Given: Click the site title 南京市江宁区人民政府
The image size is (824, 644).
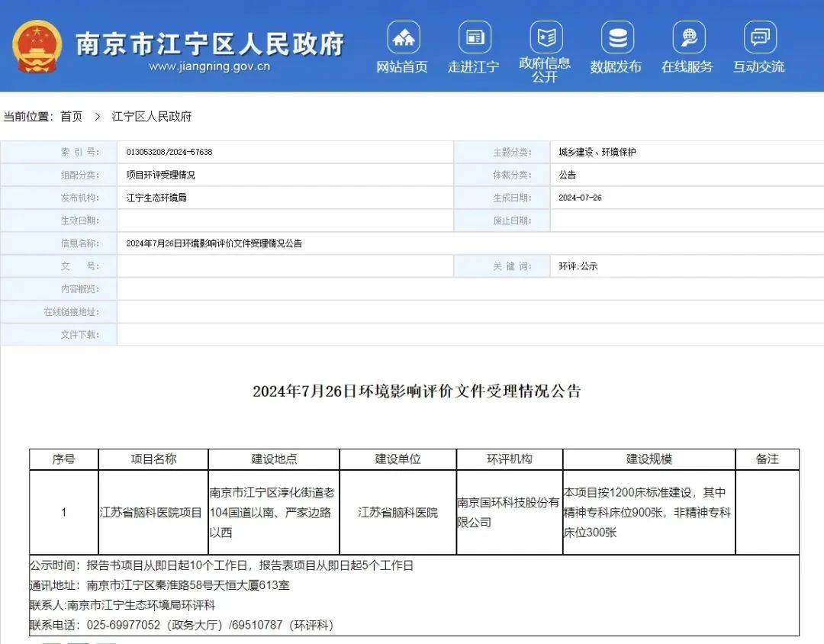Looking at the screenshot, I should (x=211, y=43).
